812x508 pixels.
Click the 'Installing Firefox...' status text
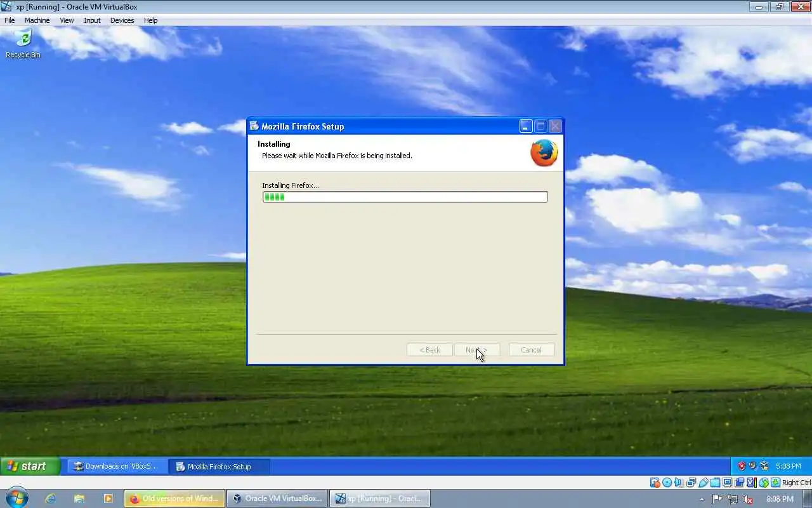click(291, 185)
